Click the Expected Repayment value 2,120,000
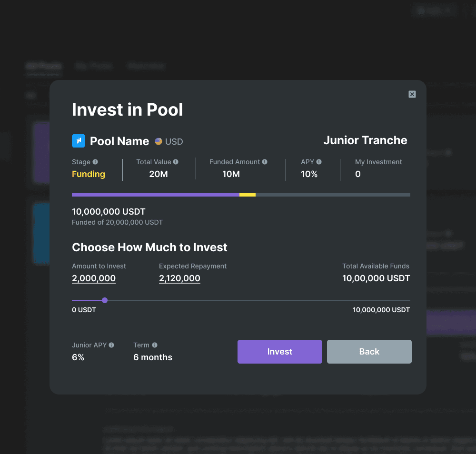The width and height of the screenshot is (476, 454). [180, 278]
